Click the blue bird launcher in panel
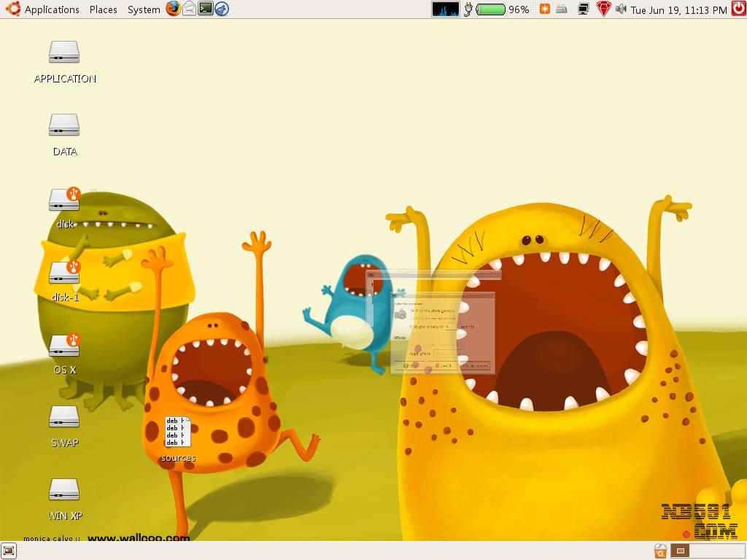This screenshot has height=560, width=747. point(222,9)
